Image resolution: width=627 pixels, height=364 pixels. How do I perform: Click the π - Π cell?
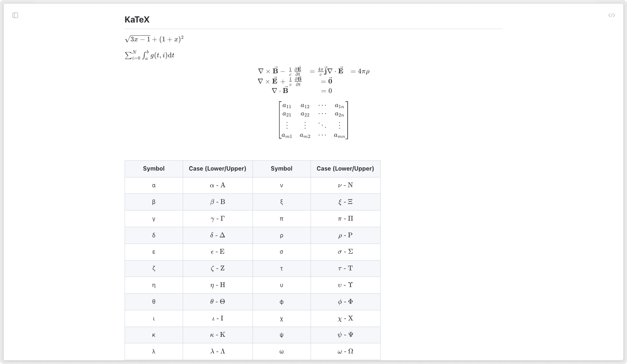tap(345, 219)
